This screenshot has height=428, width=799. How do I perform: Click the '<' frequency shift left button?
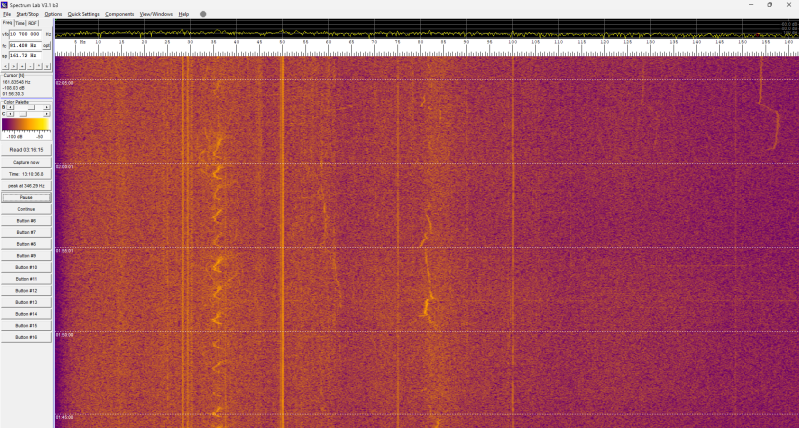[5, 66]
